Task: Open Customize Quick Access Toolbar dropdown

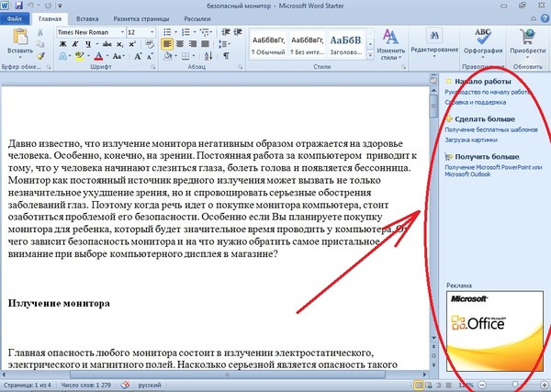Action: [60, 6]
